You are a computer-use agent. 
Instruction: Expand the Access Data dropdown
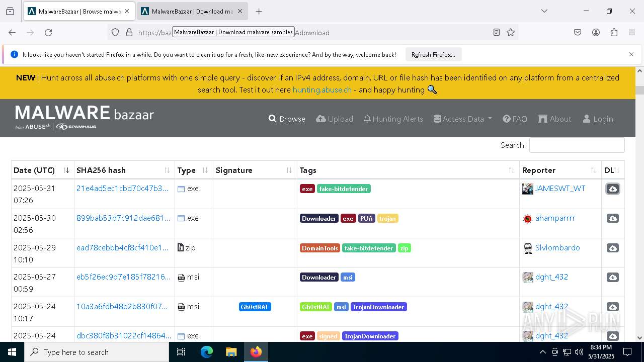pos(462,119)
